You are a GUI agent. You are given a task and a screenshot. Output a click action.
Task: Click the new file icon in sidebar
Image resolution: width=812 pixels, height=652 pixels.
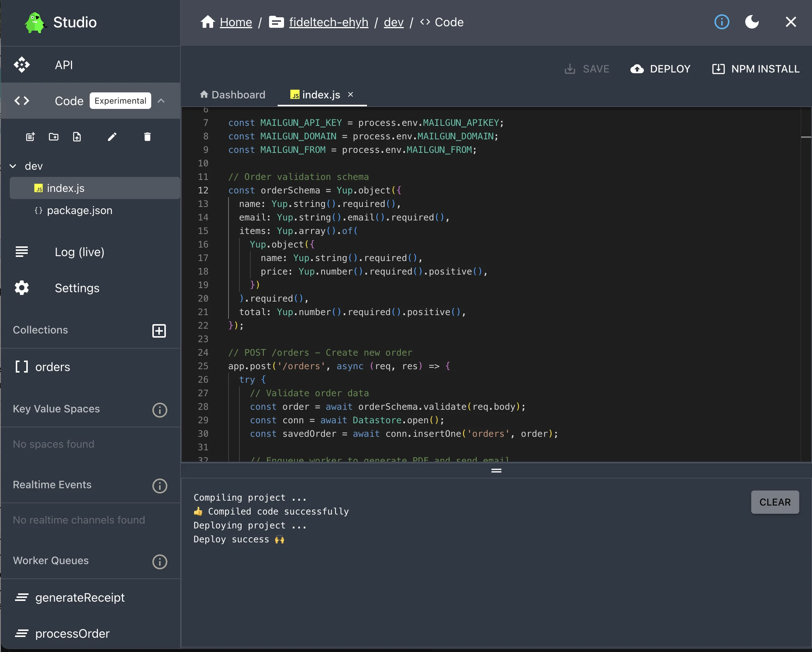pos(30,136)
